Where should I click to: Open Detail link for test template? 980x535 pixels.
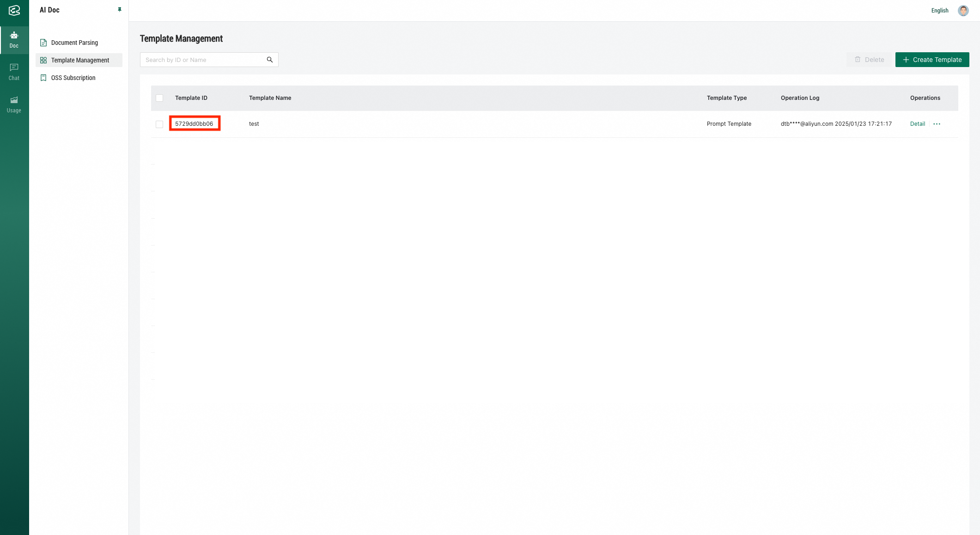click(917, 124)
